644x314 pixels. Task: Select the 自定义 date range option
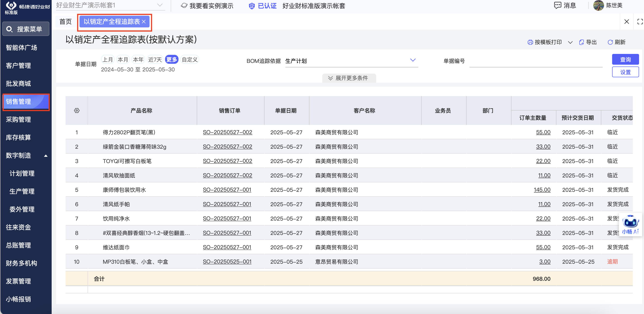(190, 60)
